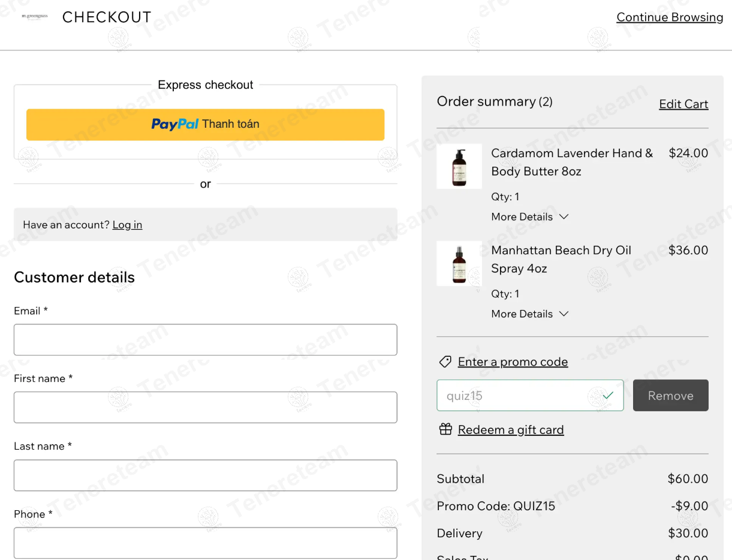Open Manhattan Beach Dry Oil Spray thumbnail

pos(459,263)
